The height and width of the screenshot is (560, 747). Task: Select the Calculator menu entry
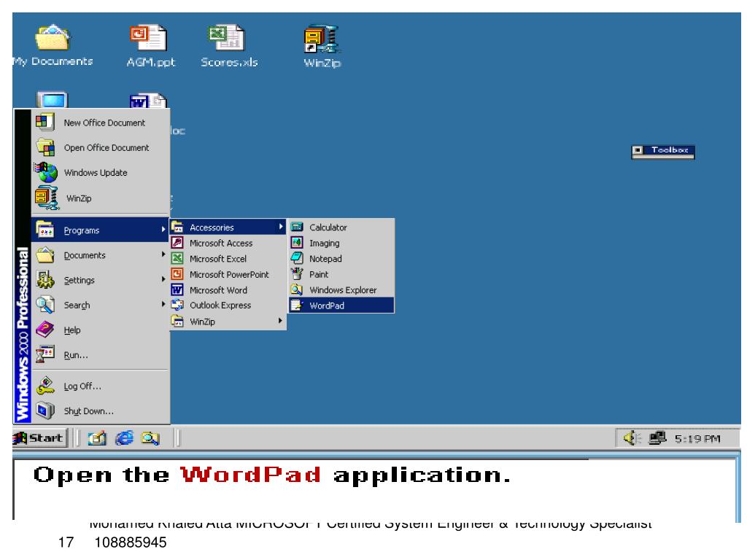(341, 227)
